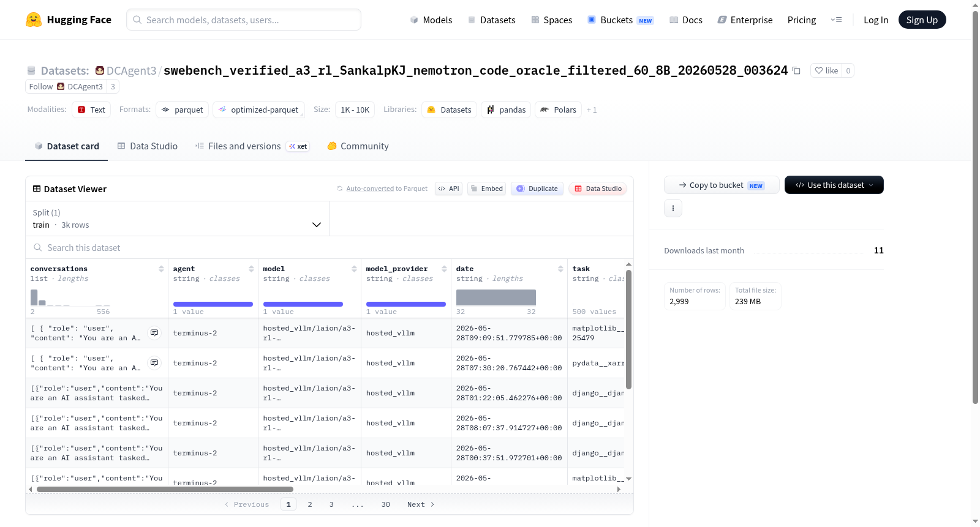Click the conversations length histogram bar
This screenshot has height=527, width=980.
point(34,297)
